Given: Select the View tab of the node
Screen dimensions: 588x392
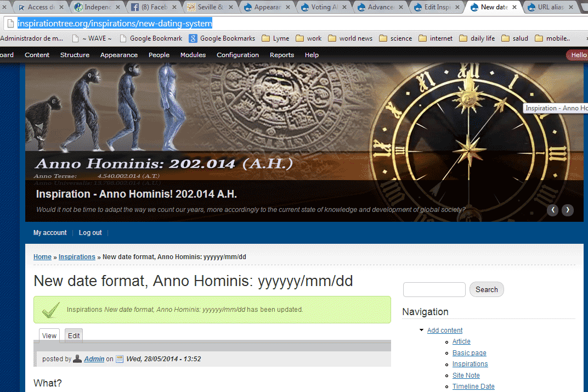Looking at the screenshot, I should (49, 335).
